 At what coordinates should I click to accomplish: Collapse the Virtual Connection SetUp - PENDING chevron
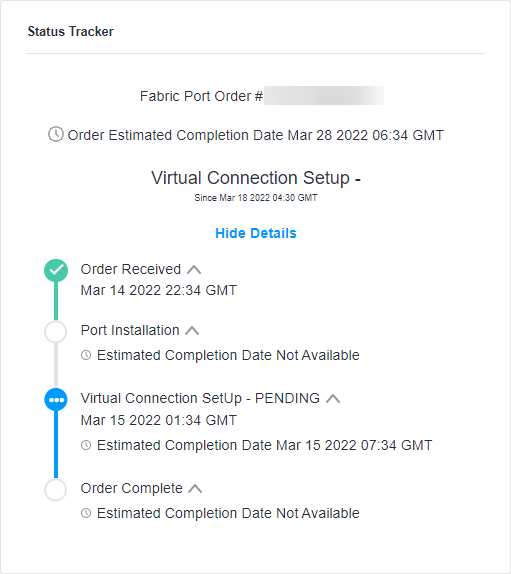pos(333,399)
